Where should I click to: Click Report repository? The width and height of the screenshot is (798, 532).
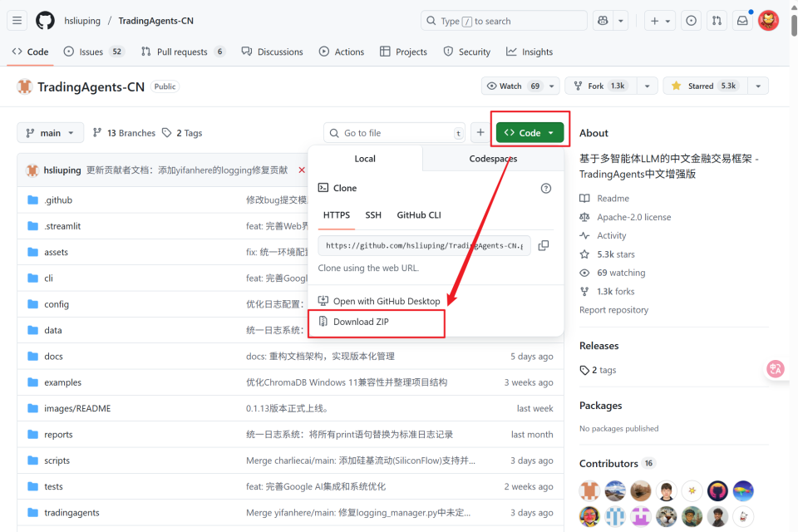613,310
